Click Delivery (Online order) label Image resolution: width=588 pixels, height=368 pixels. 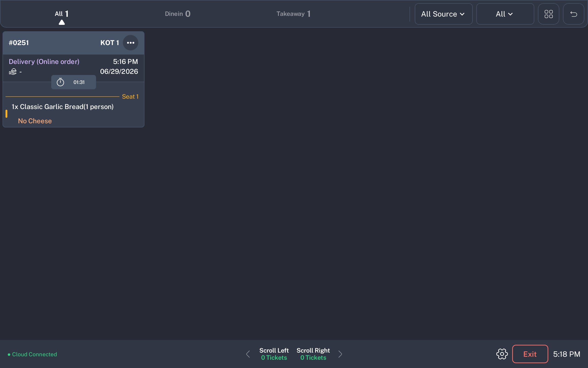[44, 62]
